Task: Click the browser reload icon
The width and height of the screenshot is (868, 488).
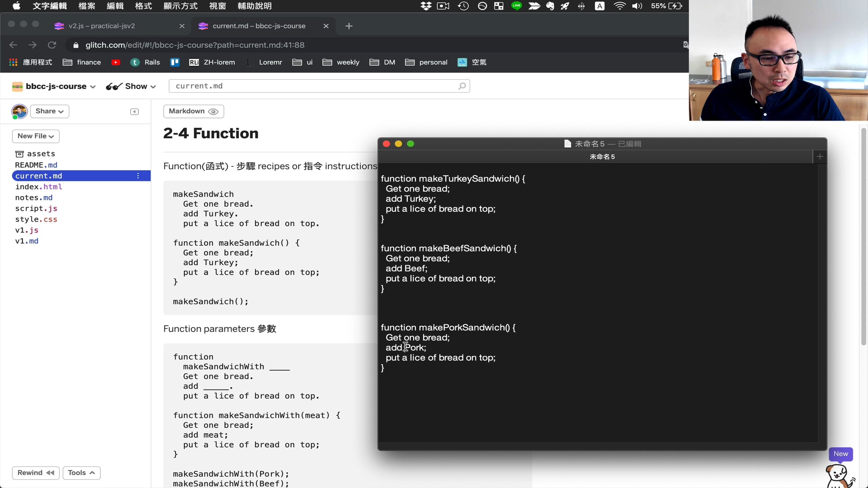Action: (x=52, y=45)
